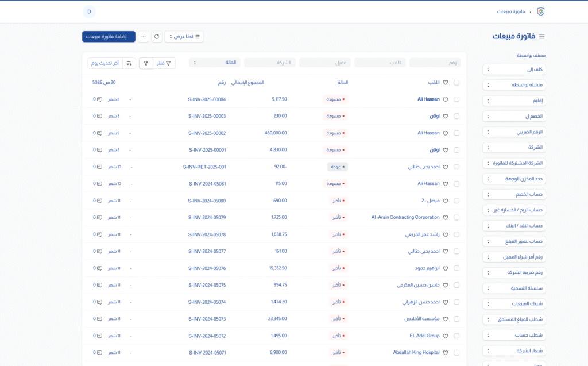
Task: Click the clear filters funnel icon
Action: (146, 63)
